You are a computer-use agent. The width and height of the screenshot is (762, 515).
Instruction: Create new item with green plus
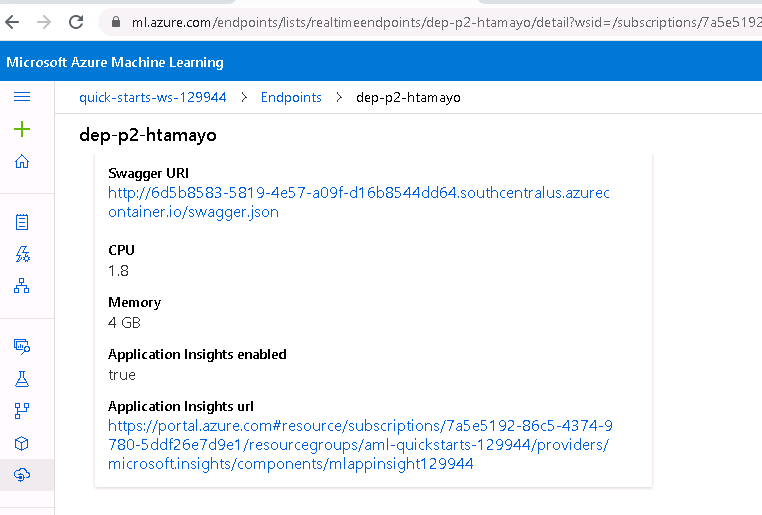click(x=22, y=129)
